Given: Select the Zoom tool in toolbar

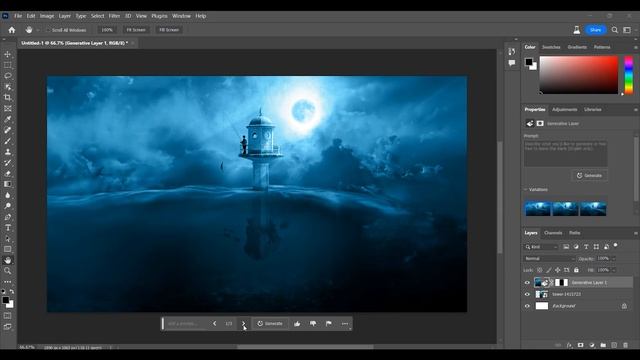Looking at the screenshot, I should 7,271.
